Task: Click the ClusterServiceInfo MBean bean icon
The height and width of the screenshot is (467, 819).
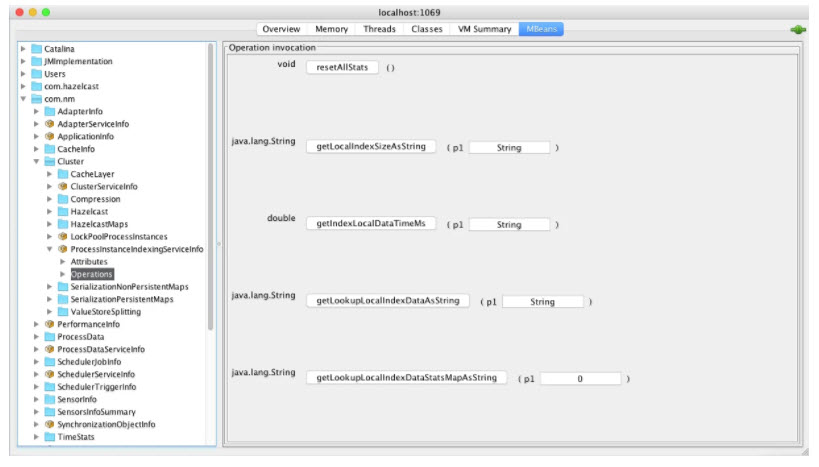Action: pyautogui.click(x=62, y=187)
